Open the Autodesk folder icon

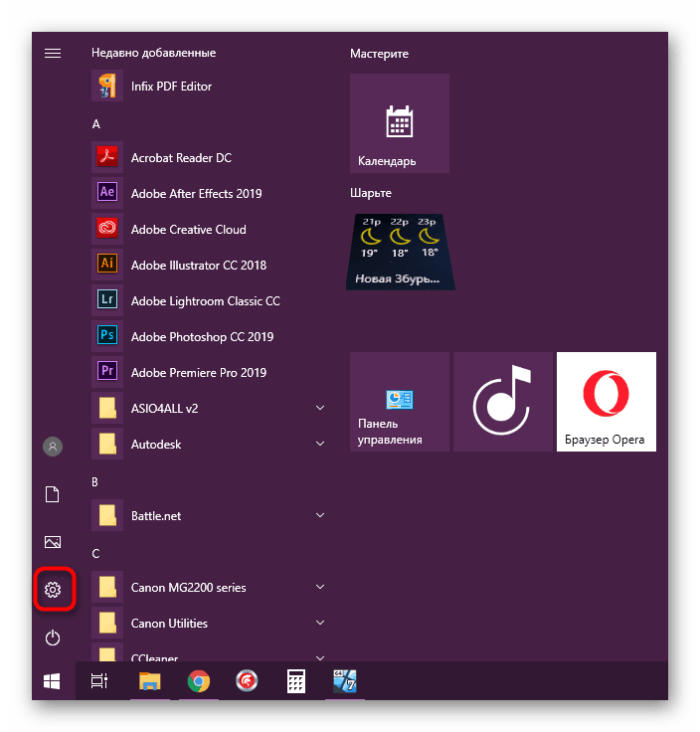107,444
